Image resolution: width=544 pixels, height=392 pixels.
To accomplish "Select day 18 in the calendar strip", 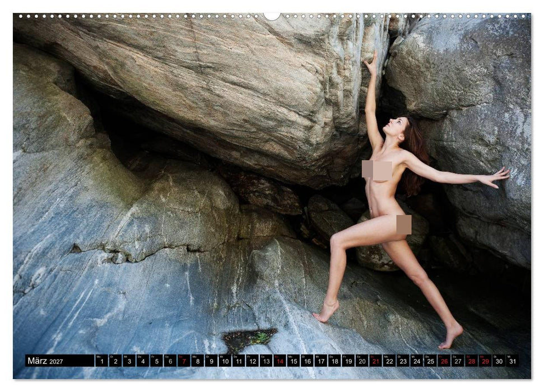I will point(334,361).
